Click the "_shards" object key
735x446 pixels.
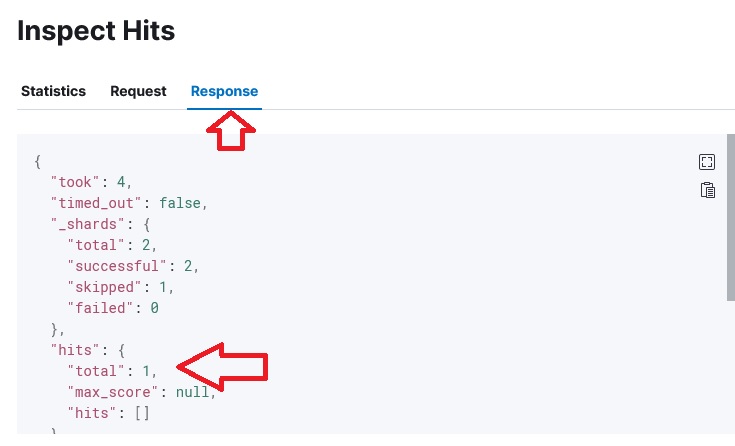tap(88, 224)
